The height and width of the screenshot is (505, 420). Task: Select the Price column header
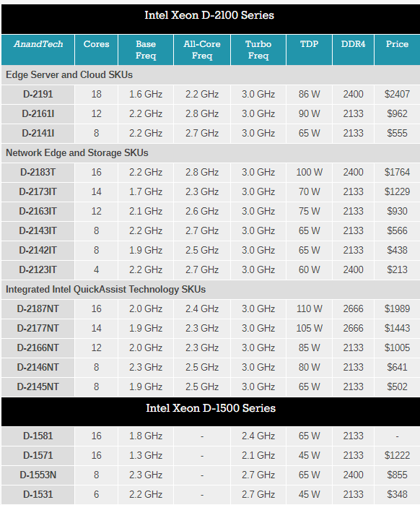tap(397, 50)
